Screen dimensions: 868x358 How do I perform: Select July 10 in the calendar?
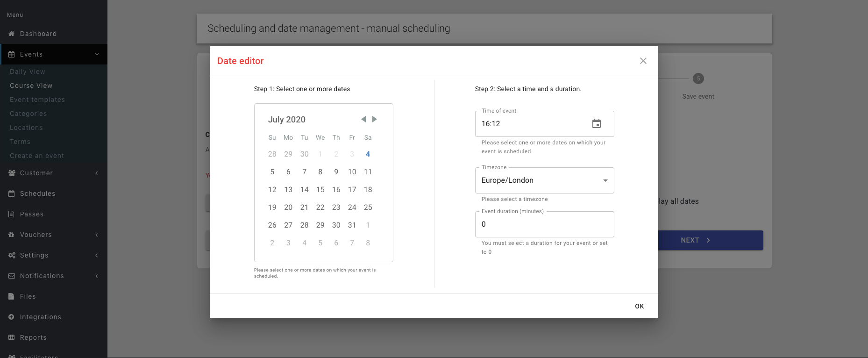pos(352,172)
